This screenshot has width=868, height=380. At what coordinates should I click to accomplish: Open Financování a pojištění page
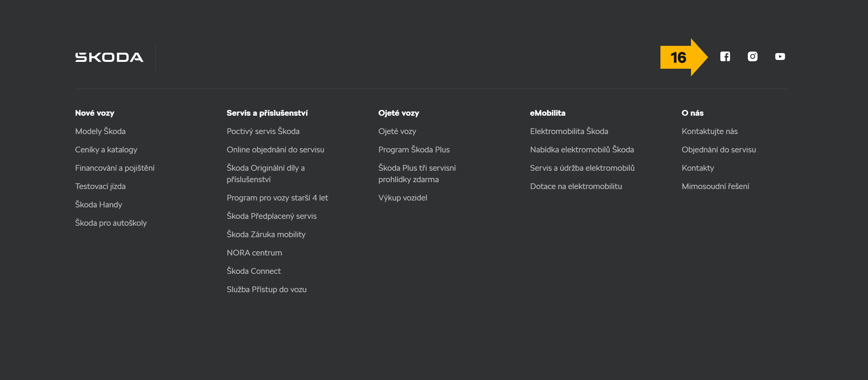point(115,168)
